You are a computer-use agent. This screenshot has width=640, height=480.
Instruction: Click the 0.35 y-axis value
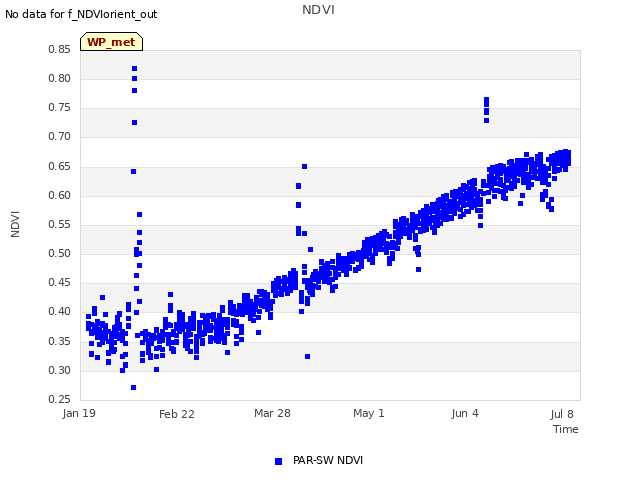[60, 341]
